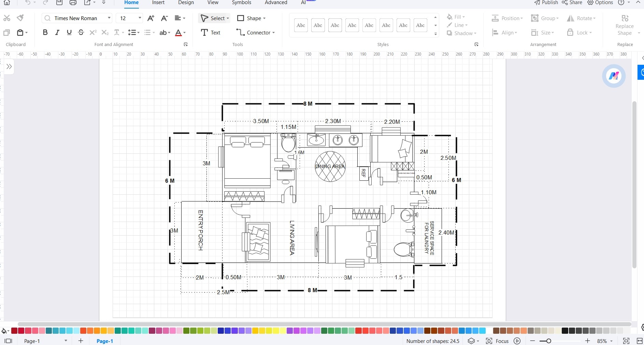Toggle Strikethrough formatting
Screen dimensions: 644x345
81,32
